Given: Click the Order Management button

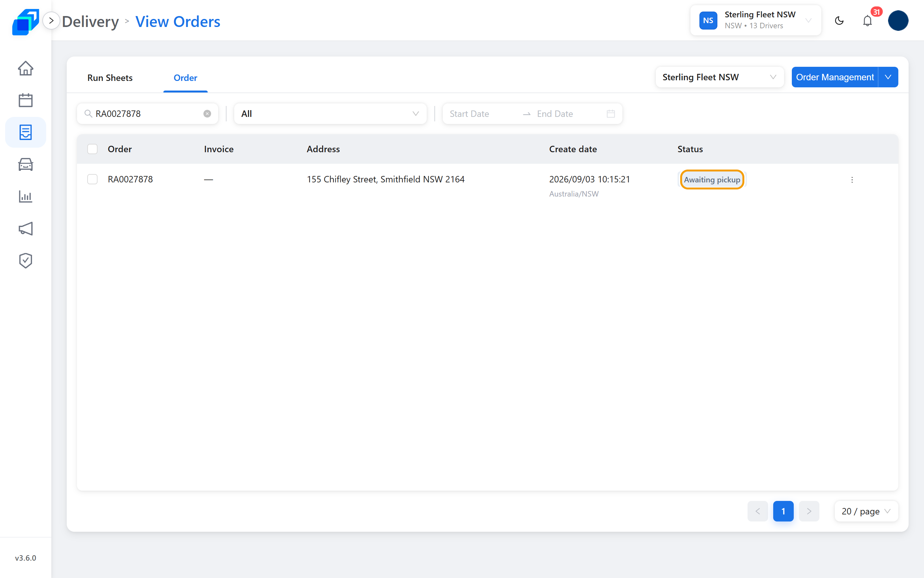Looking at the screenshot, I should point(835,77).
